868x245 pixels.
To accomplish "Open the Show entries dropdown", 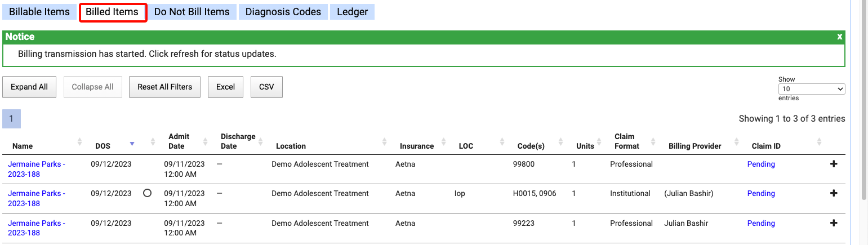I will coord(811,89).
